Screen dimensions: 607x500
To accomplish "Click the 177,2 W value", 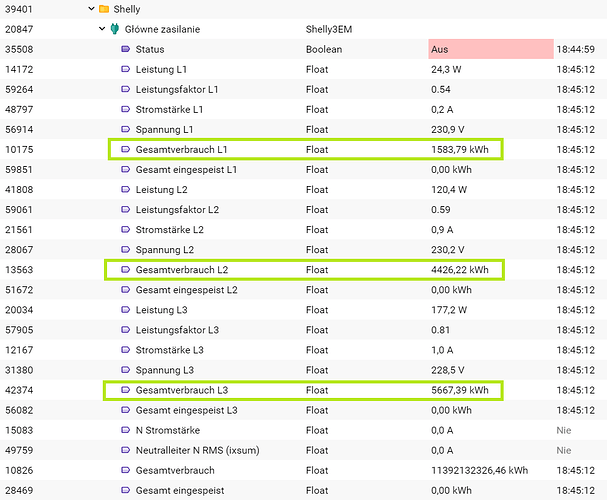I will [x=449, y=310].
